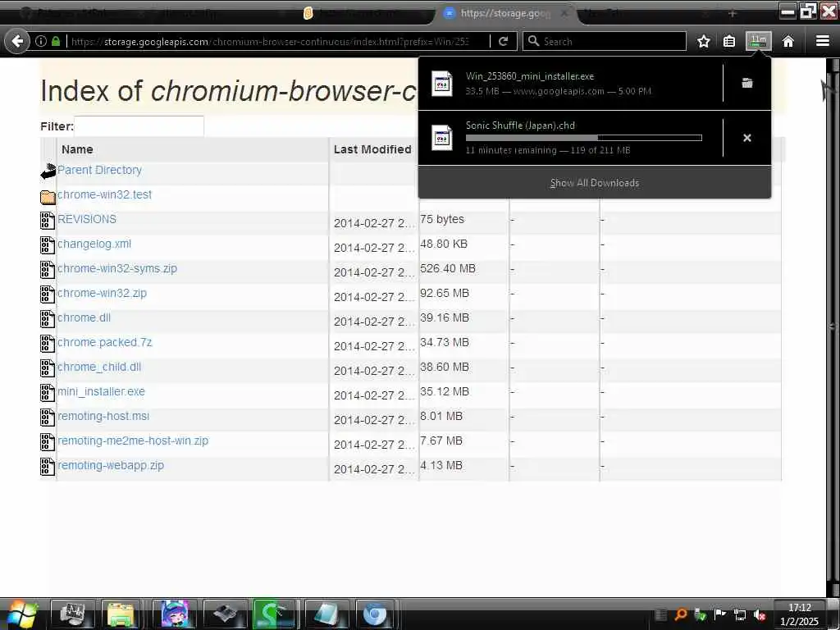Click the file icon beside Sonic Shuffle download

(442, 138)
